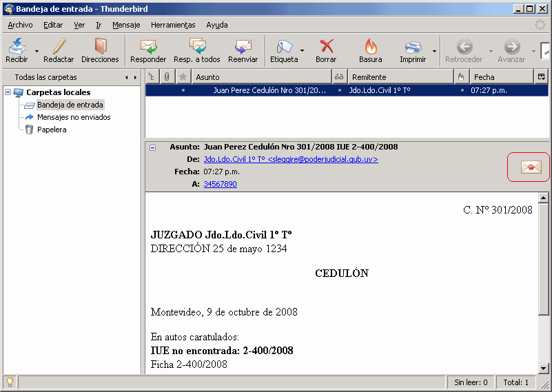Sort by read status glasses icon
552x392 pixels.
(339, 76)
